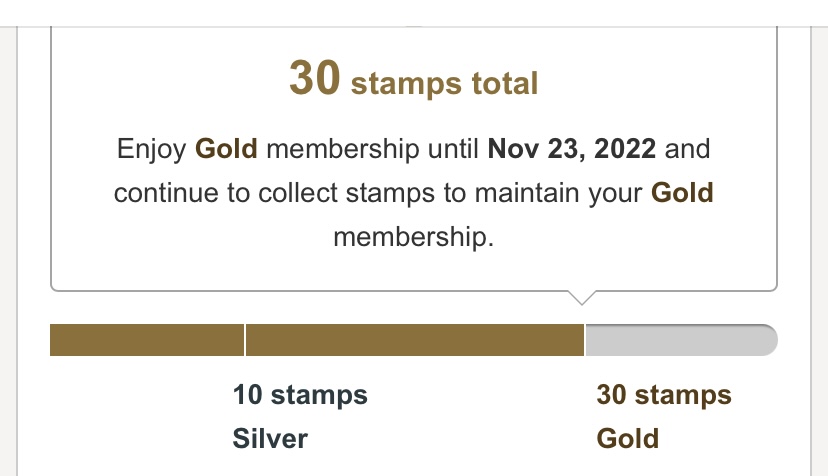Select the "30 stamps" milestone label
828x476 pixels.
[664, 395]
